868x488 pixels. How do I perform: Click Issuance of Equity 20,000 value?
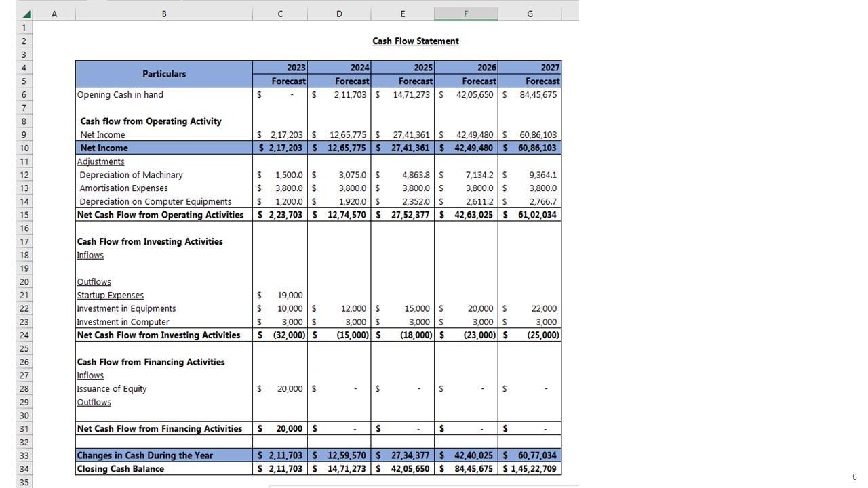tap(280, 389)
